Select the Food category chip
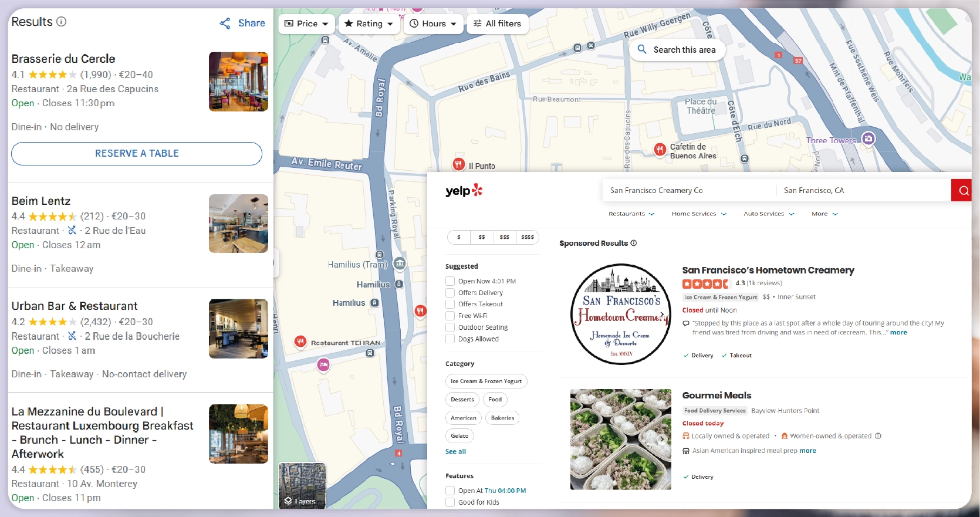The width and height of the screenshot is (980, 517). coord(495,400)
